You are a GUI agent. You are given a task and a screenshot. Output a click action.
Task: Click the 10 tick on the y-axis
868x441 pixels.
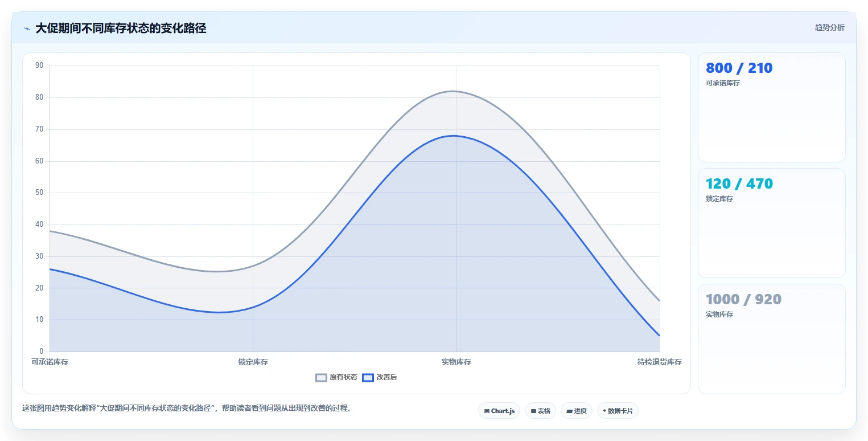(39, 320)
